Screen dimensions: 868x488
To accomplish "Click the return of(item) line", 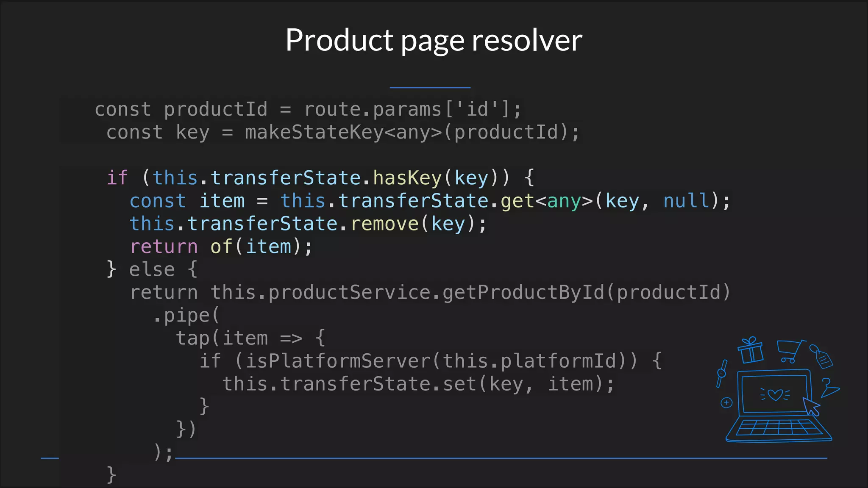I will [221, 247].
